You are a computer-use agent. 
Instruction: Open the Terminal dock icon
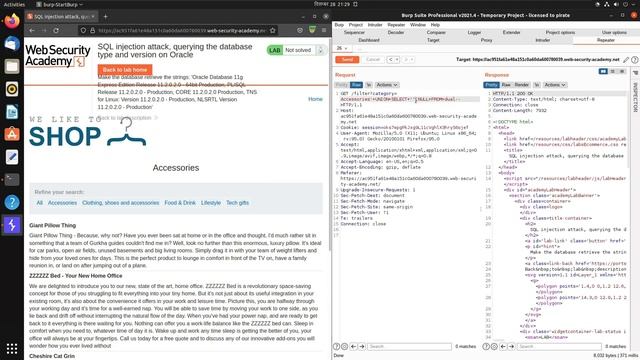click(12, 180)
